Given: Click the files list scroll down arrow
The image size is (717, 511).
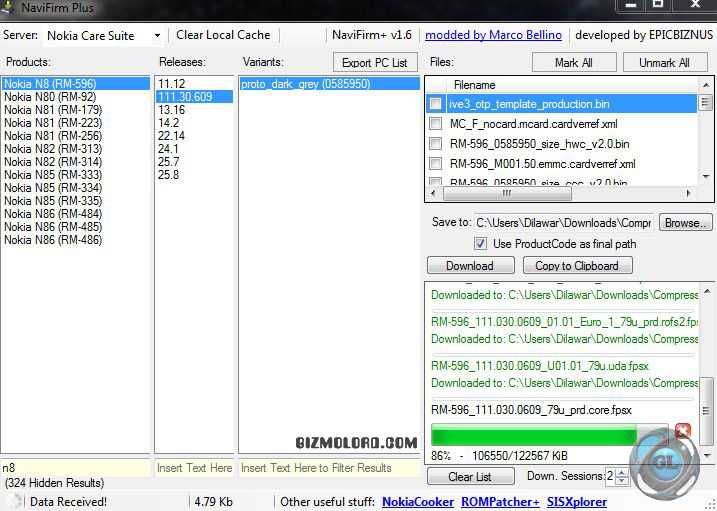Looking at the screenshot, I should [706, 177].
